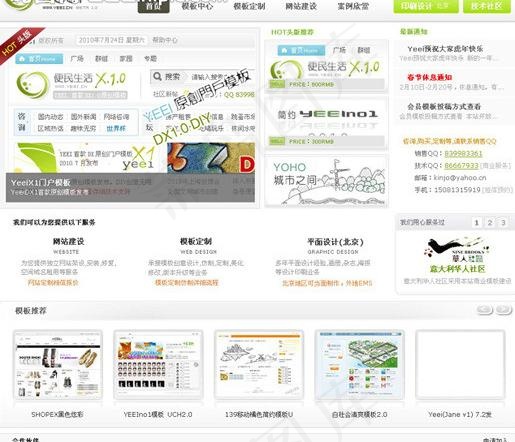The width and height of the screenshot is (515, 442).
Task: Read the Yeei预祝大家虎年快乐 notice
Action: tap(445, 49)
